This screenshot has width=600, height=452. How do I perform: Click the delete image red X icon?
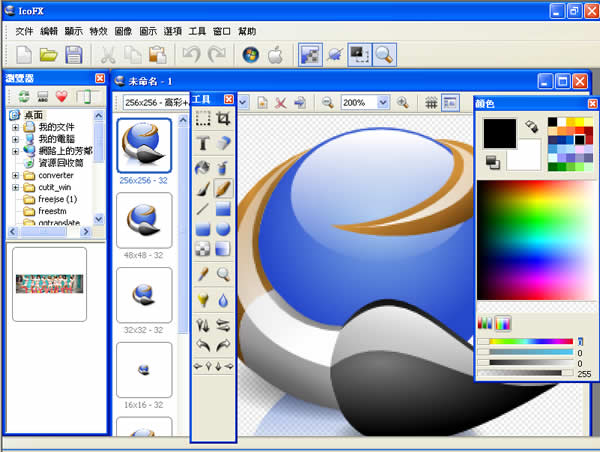tap(280, 103)
